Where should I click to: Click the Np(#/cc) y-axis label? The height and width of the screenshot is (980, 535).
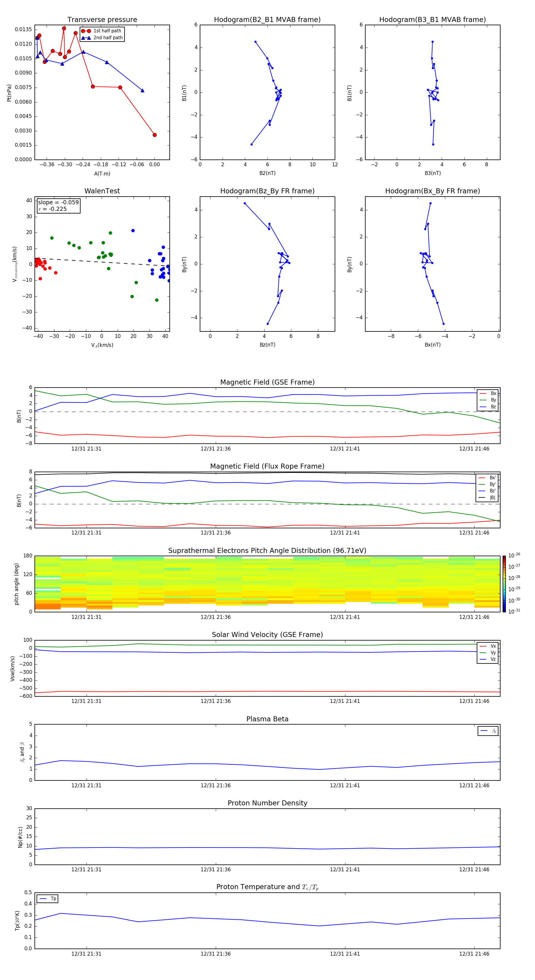tap(21, 837)
